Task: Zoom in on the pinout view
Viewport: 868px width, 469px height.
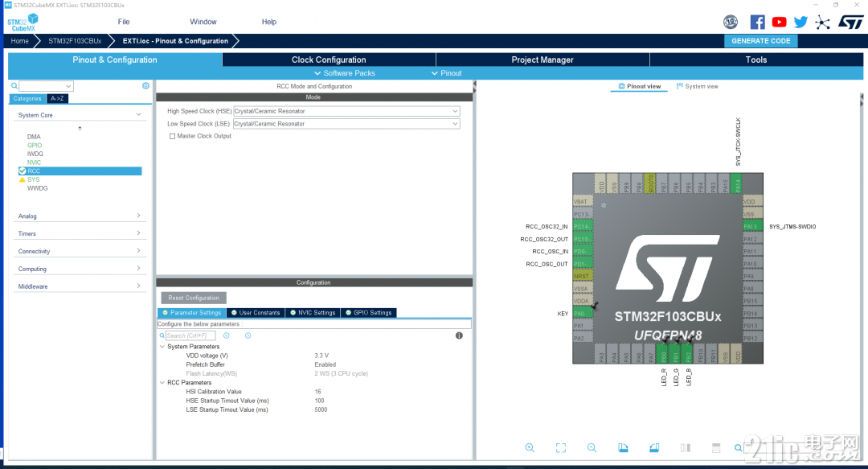Action: click(x=530, y=448)
